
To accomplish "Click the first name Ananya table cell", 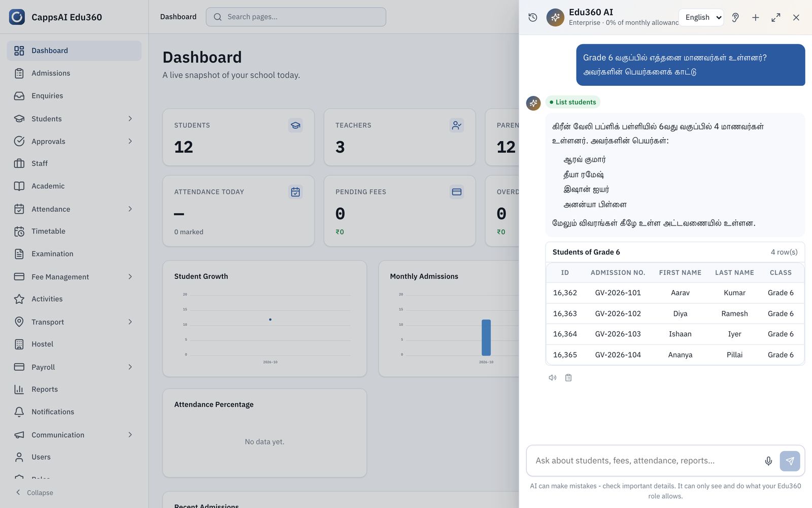I will coord(680,355).
